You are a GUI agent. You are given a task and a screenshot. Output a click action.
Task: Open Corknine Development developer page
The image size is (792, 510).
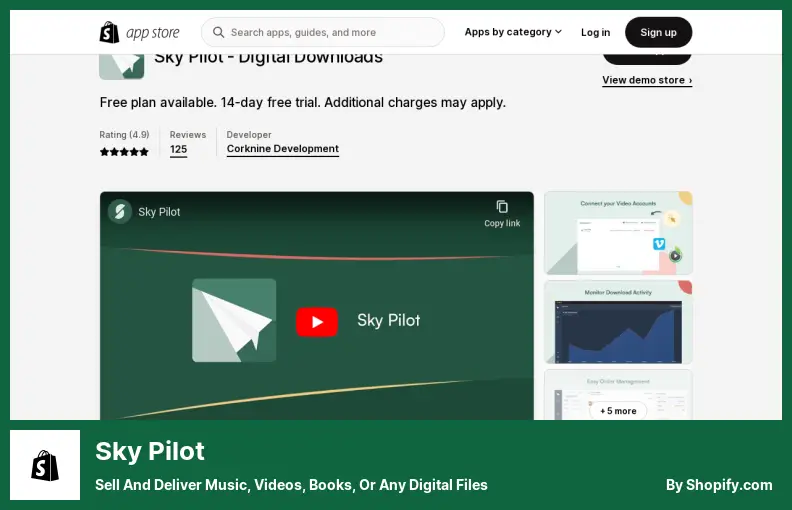click(282, 149)
